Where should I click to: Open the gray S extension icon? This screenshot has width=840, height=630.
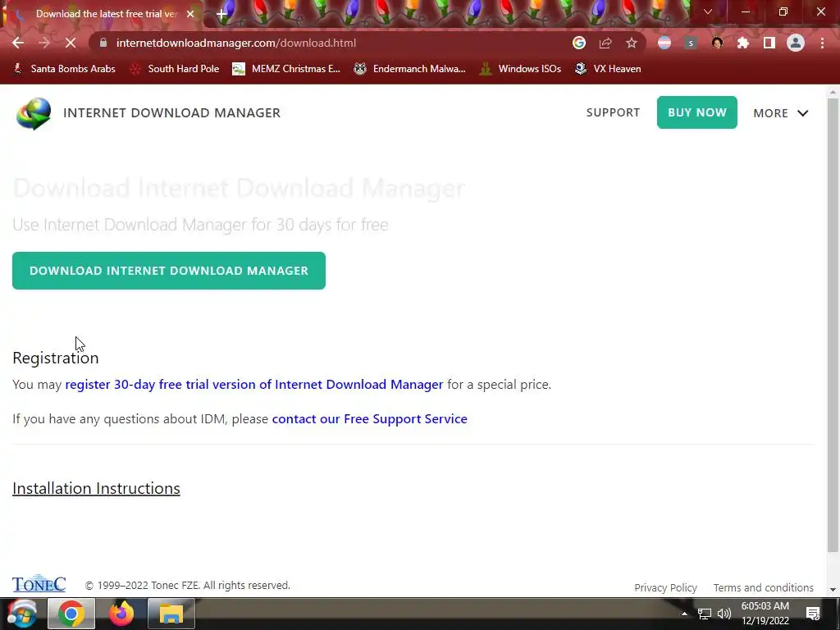pos(691,43)
